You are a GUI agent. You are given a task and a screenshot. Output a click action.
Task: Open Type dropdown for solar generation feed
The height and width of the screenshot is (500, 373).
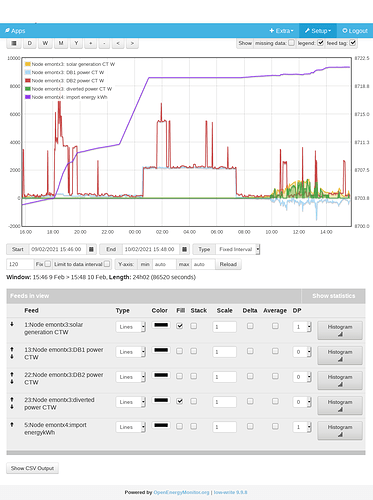pyautogui.click(x=131, y=327)
